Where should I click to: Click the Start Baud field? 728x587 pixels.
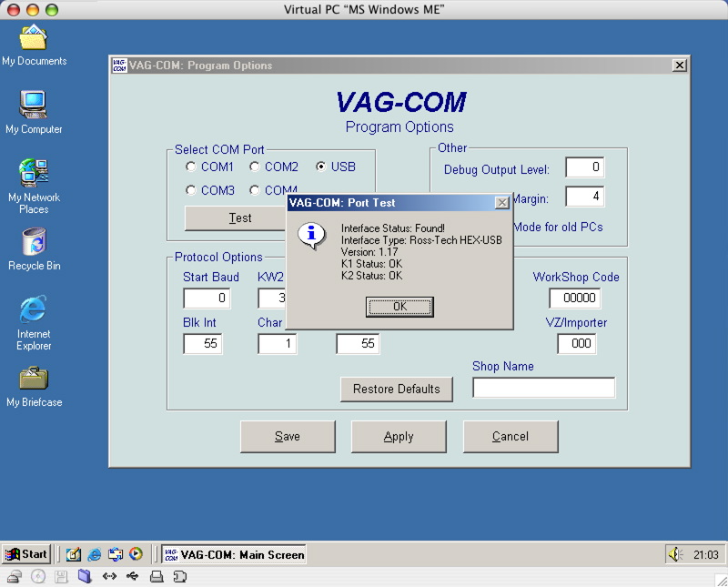click(207, 299)
